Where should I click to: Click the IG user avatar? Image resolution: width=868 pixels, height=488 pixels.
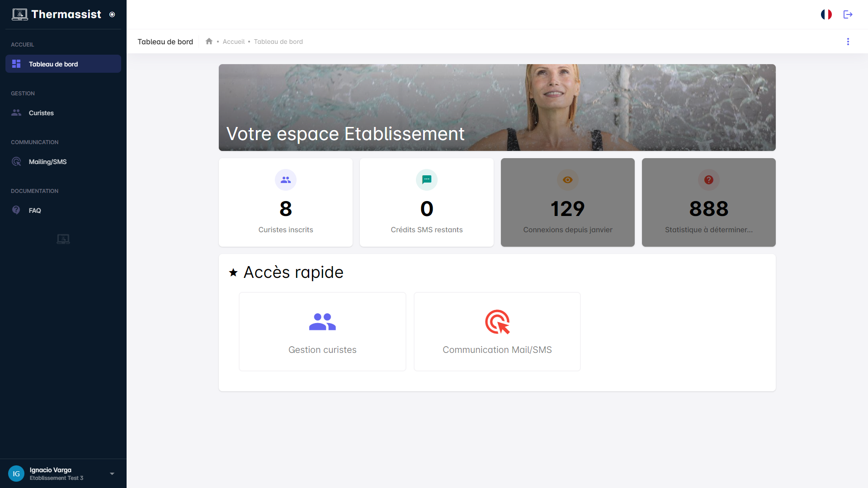pos(16,474)
